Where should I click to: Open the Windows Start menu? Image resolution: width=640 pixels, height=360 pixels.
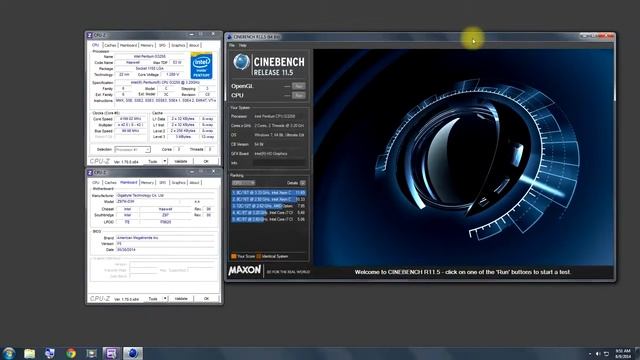click(9, 353)
